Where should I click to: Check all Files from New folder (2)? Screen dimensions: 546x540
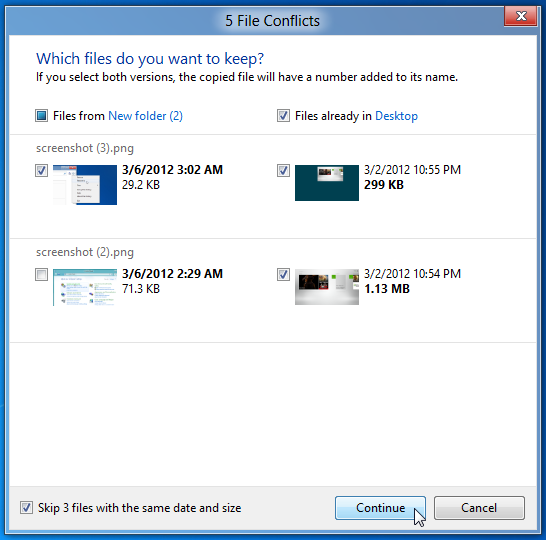41,116
